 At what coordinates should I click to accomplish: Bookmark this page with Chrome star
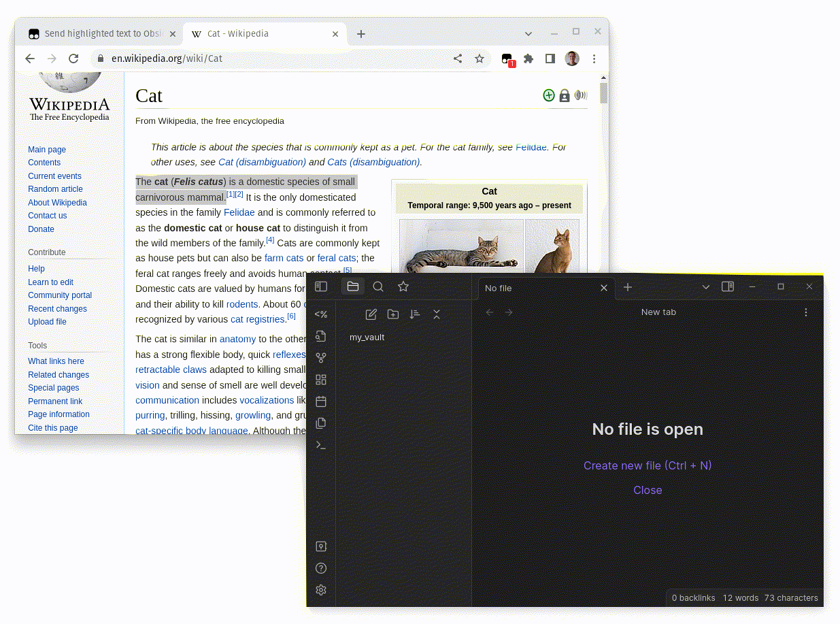click(x=480, y=59)
